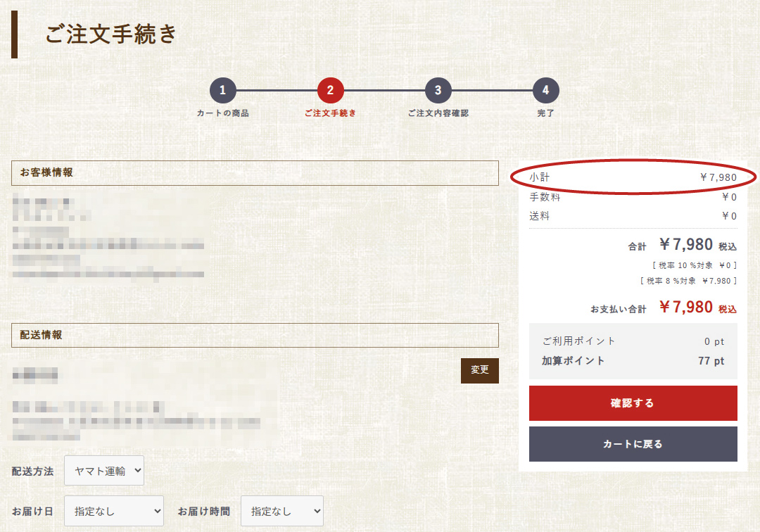
Task: Click the step 4 circle icon
Action: 545,90
